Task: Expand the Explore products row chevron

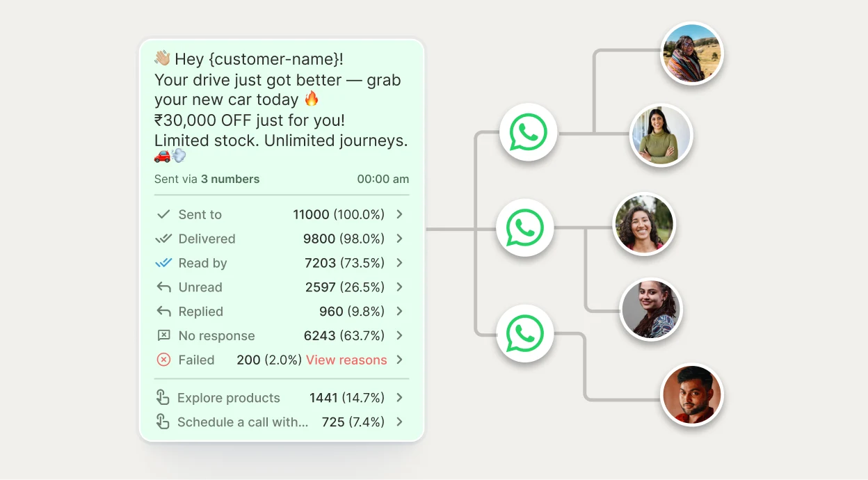Action: pyautogui.click(x=400, y=398)
